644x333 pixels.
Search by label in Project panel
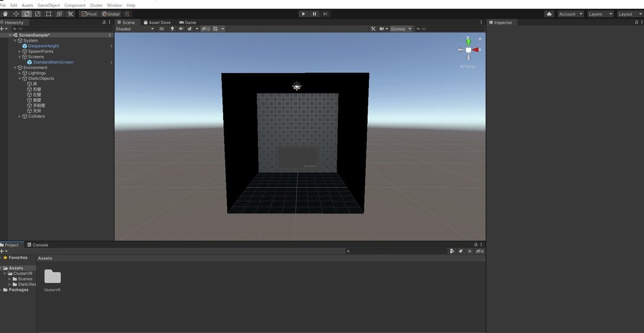(x=461, y=251)
